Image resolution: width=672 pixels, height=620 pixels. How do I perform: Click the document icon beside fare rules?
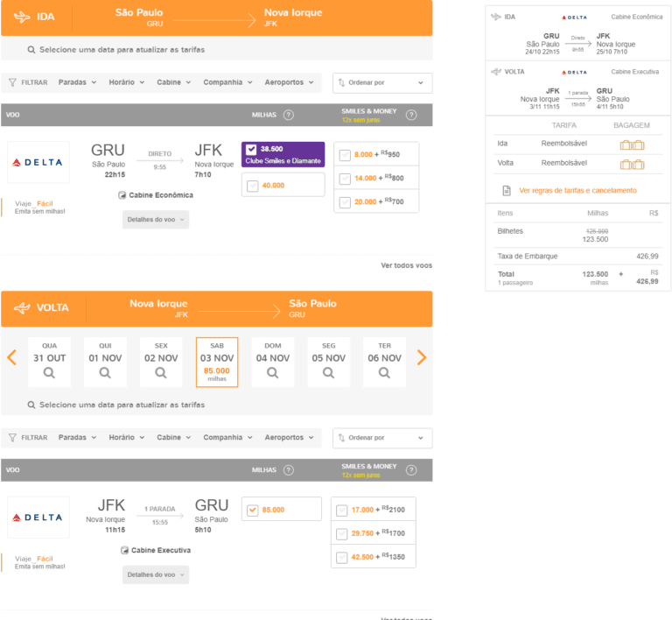click(506, 190)
